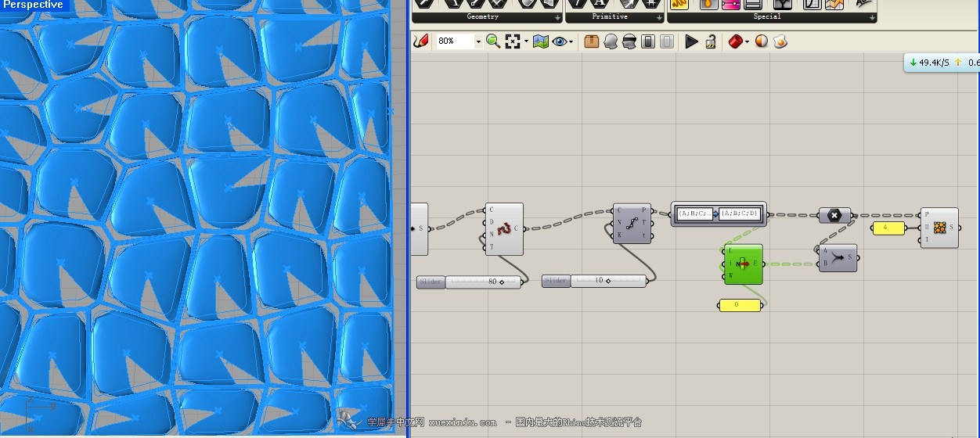Click the zoom extents icon
This screenshot has width=980, height=438.
pos(513,41)
